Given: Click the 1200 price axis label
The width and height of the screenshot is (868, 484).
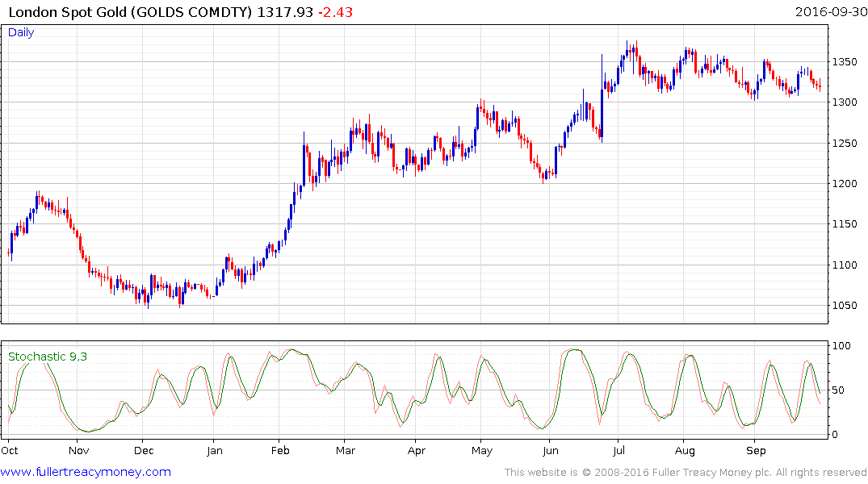Looking at the screenshot, I should [845, 184].
